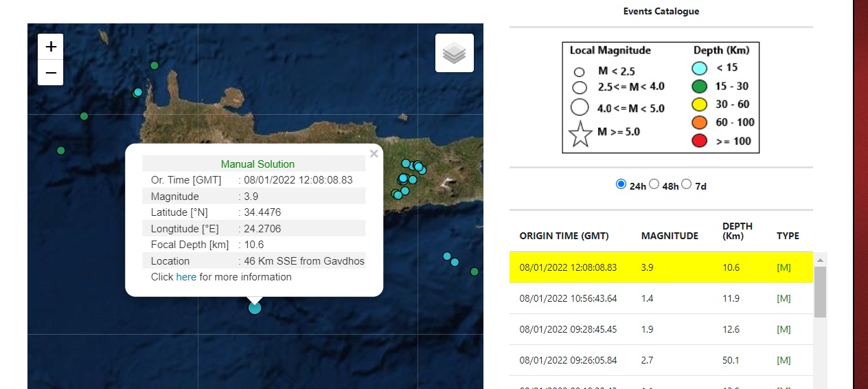Select the 24h time range

pyautogui.click(x=621, y=184)
